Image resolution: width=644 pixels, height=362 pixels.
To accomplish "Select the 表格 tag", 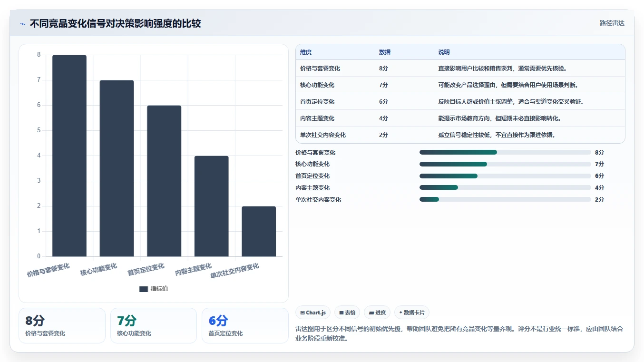I will pos(347,313).
